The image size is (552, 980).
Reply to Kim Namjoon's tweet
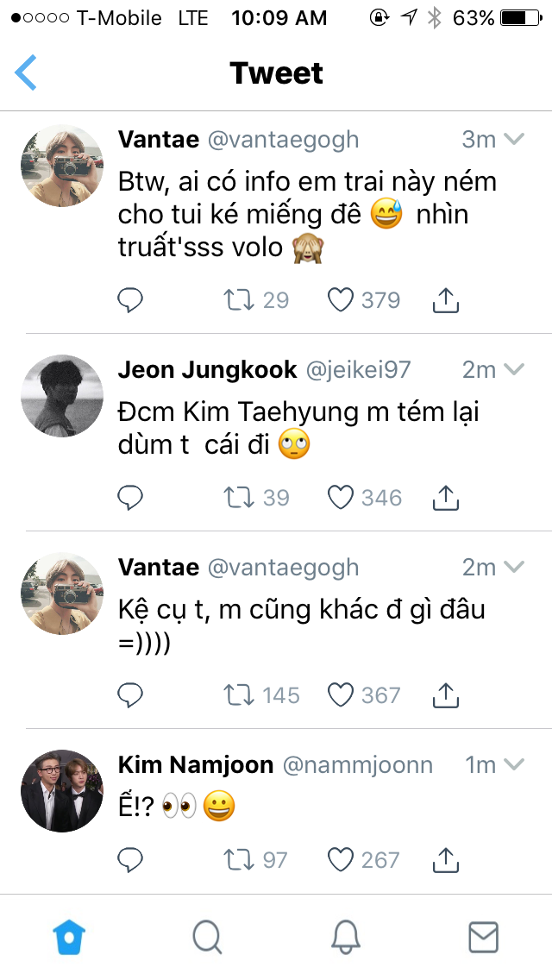[130, 859]
